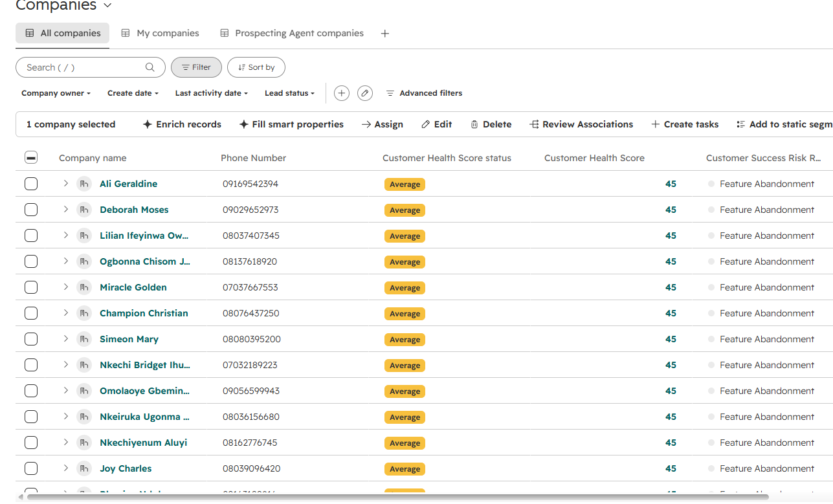833x504 pixels.
Task: Click company icon beside Joy Charles
Action: 83,468
